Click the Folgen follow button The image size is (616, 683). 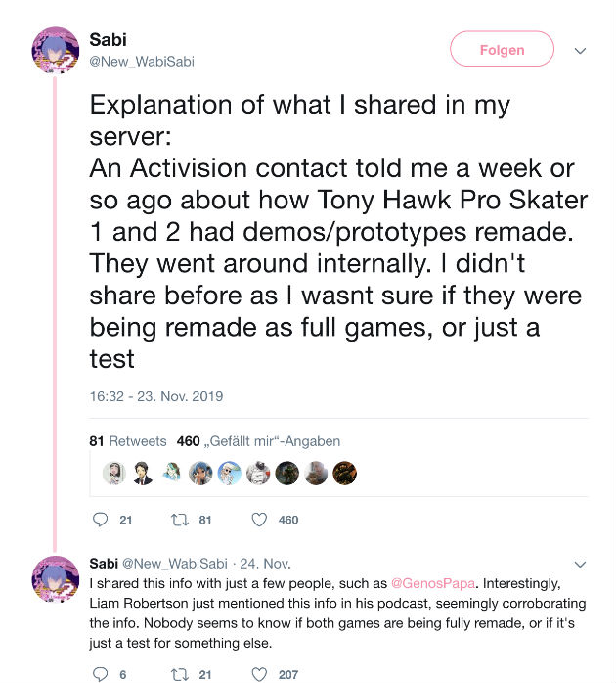(502, 50)
